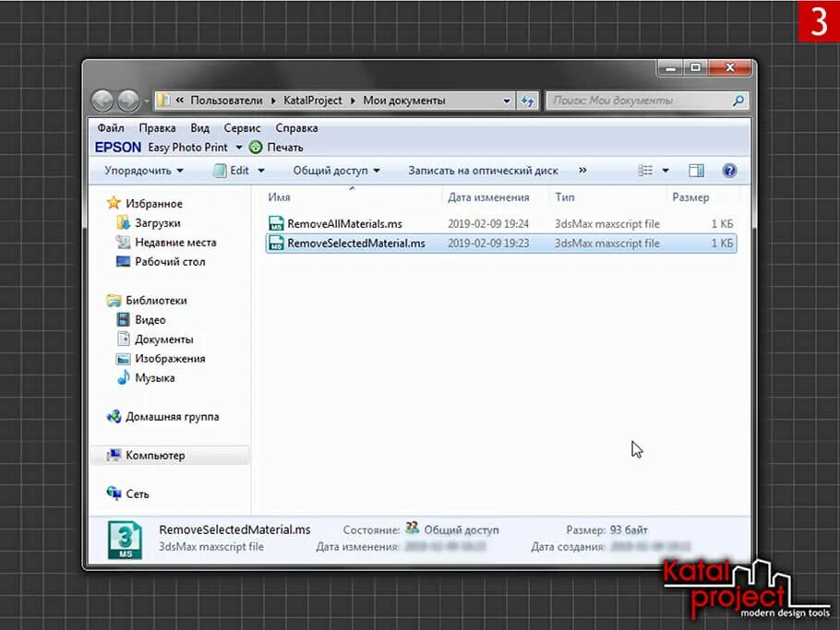The image size is (840, 630).
Task: Open the address bar history dropdown arrow
Action: coord(506,101)
